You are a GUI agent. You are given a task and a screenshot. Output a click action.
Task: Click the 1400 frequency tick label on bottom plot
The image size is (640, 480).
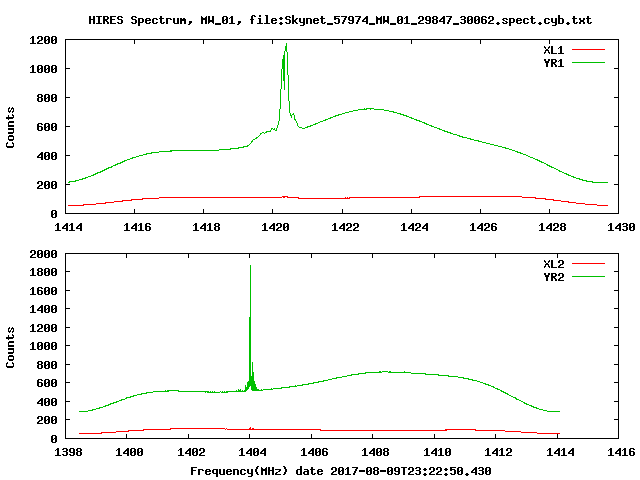tap(129, 452)
